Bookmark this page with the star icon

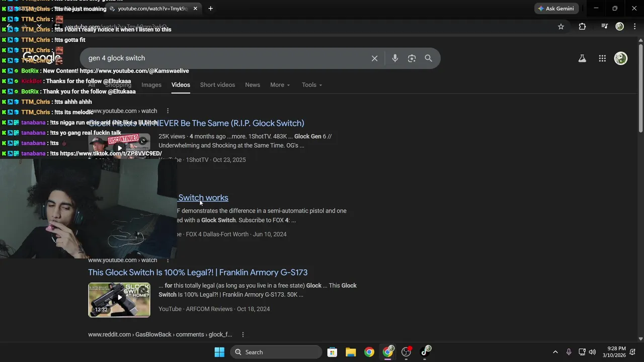(x=561, y=27)
